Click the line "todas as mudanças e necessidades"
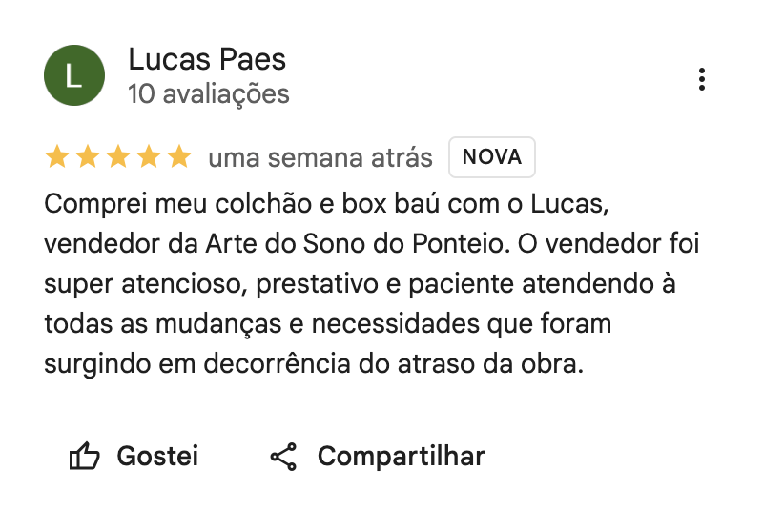This screenshot has height=532, width=763. click(327, 325)
